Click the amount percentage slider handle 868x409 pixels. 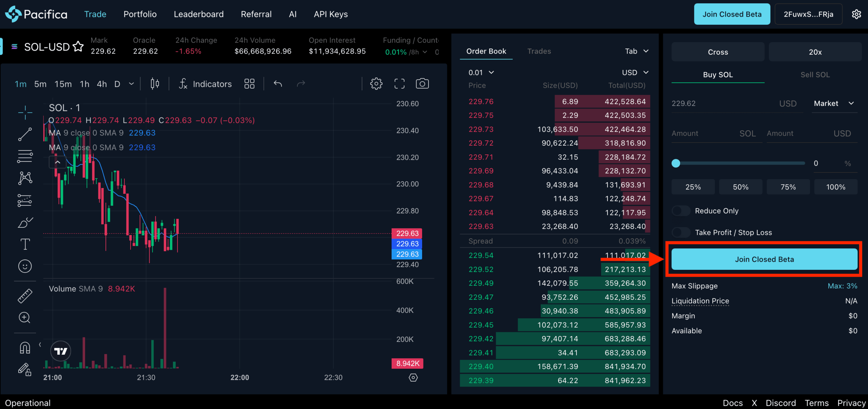[676, 163]
